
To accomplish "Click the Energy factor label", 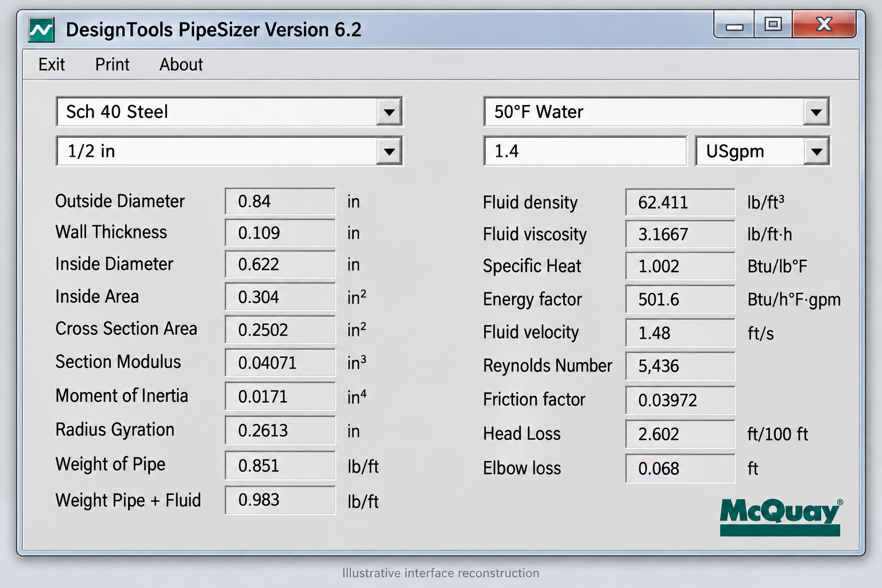I will (532, 299).
